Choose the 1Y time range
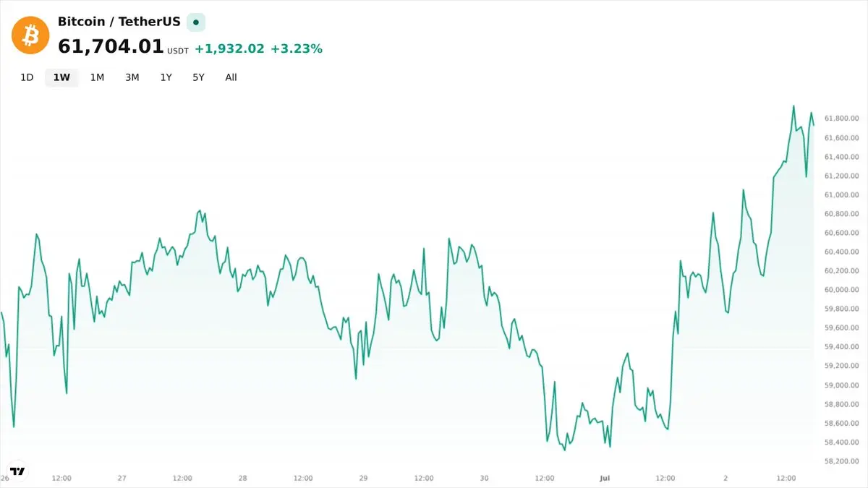The height and width of the screenshot is (488, 868). (x=166, y=77)
